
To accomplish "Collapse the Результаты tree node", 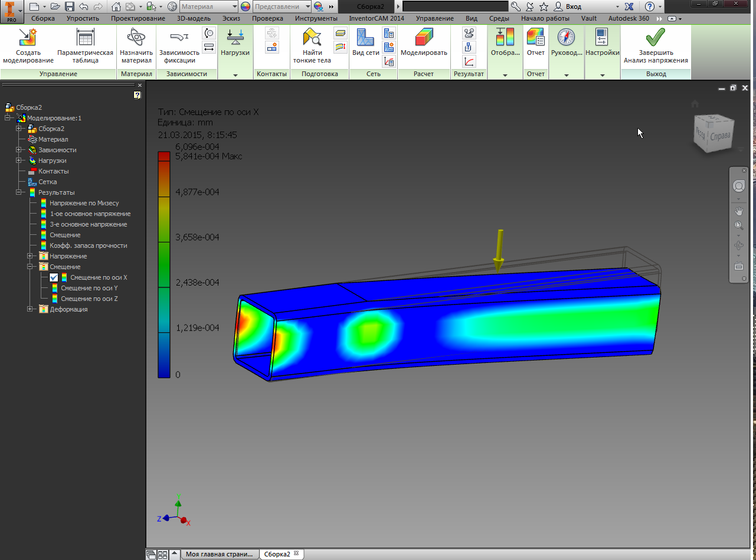I will 19,192.
